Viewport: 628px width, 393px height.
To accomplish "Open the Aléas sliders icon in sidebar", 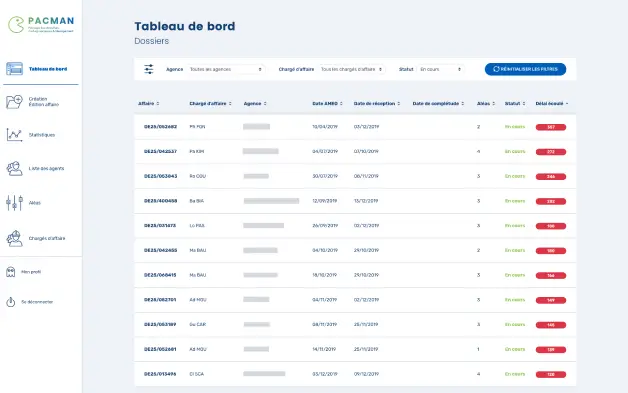I will pos(14,203).
